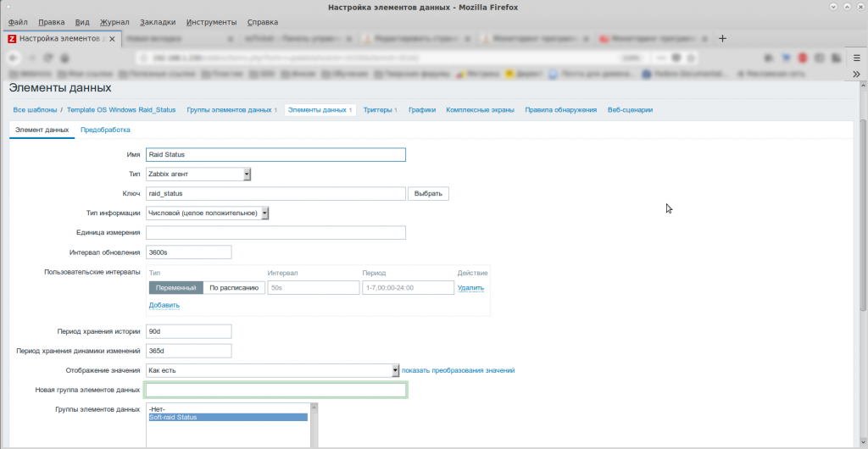Screen dimensions: 868x449
Task: Click the Выбрать button
Action: pos(428,193)
